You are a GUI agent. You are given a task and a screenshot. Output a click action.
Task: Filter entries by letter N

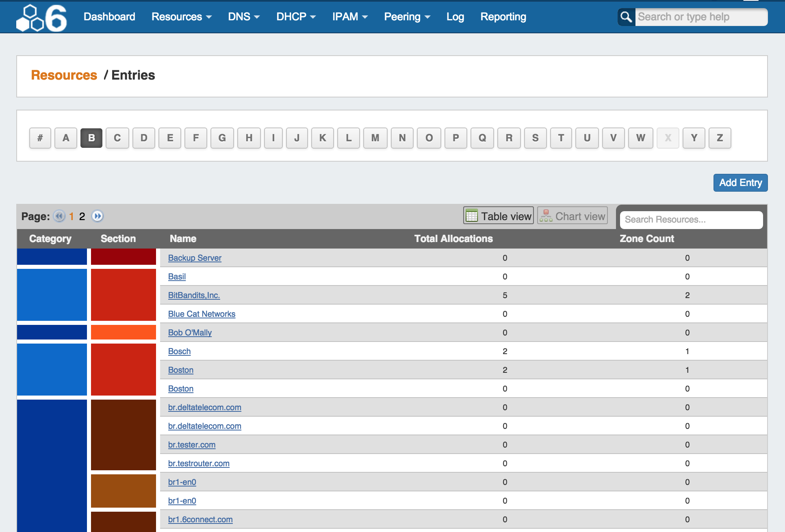(402, 138)
